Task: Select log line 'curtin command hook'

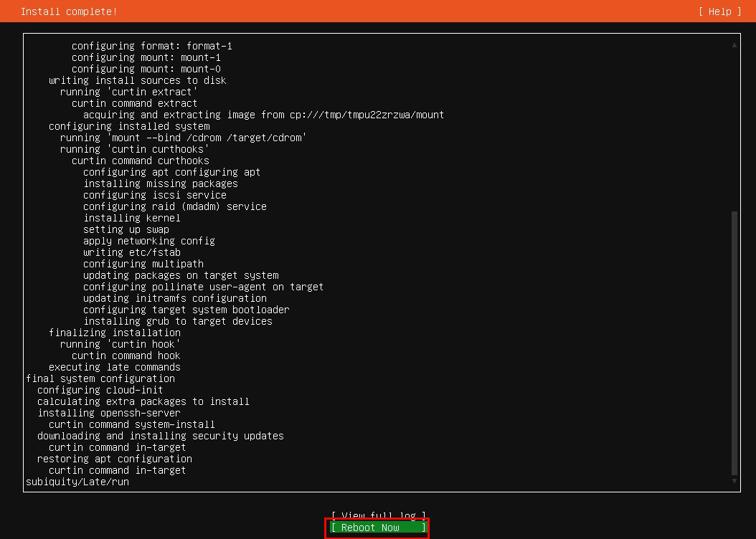Action: (x=126, y=356)
